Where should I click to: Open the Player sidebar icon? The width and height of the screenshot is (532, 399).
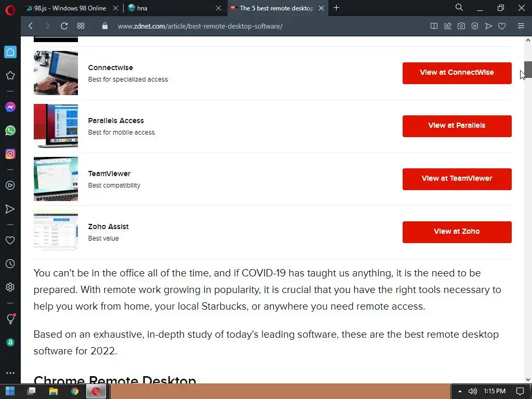point(10,185)
